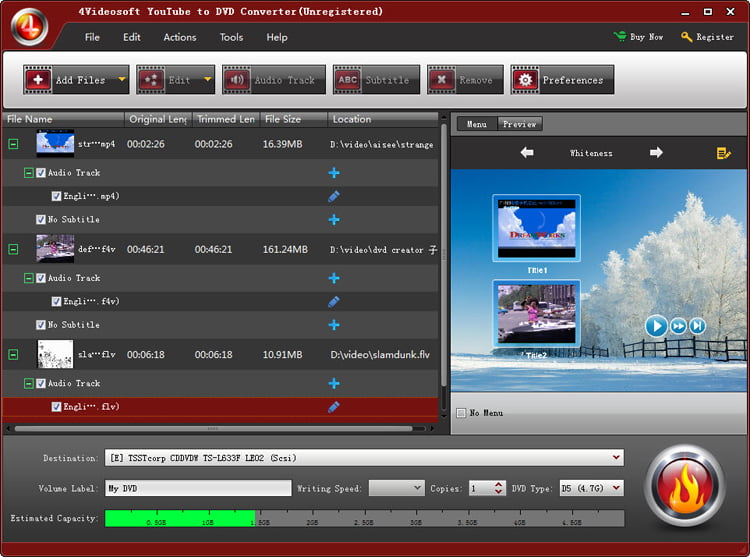Sort by the File Size column header
The image size is (750, 557).
[x=294, y=119]
